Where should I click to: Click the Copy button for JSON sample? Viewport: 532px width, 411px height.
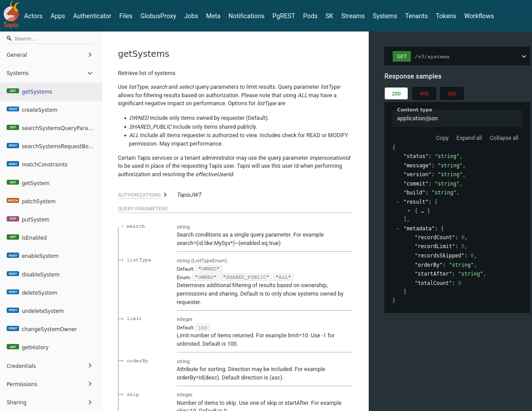coord(442,138)
